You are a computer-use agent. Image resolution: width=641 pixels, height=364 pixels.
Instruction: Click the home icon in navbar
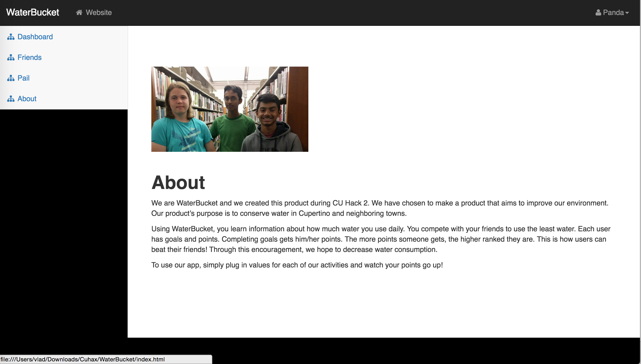tap(79, 12)
